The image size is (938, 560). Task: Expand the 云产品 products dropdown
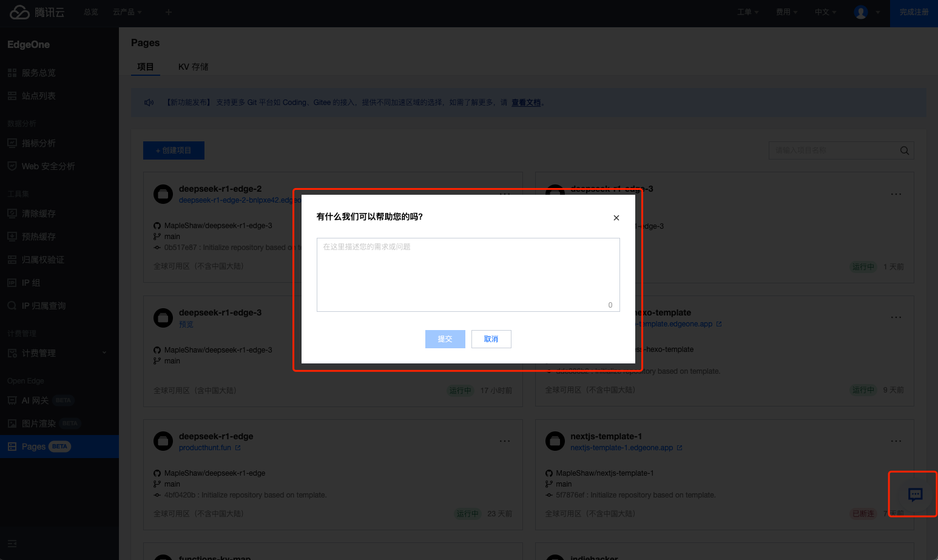[127, 12]
